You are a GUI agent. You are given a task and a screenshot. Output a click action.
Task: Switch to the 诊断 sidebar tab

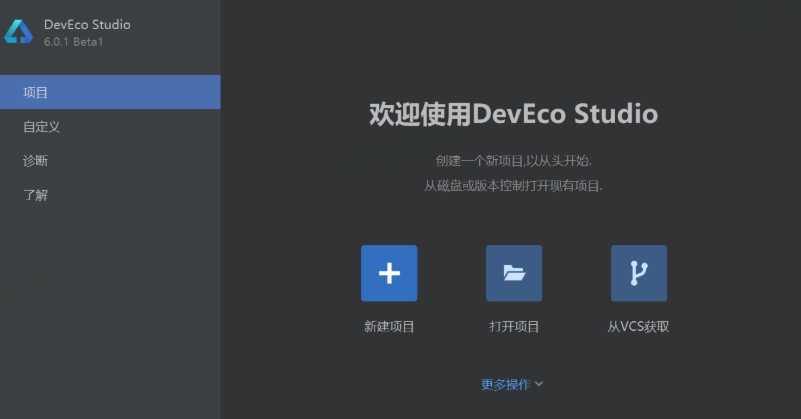pos(110,160)
